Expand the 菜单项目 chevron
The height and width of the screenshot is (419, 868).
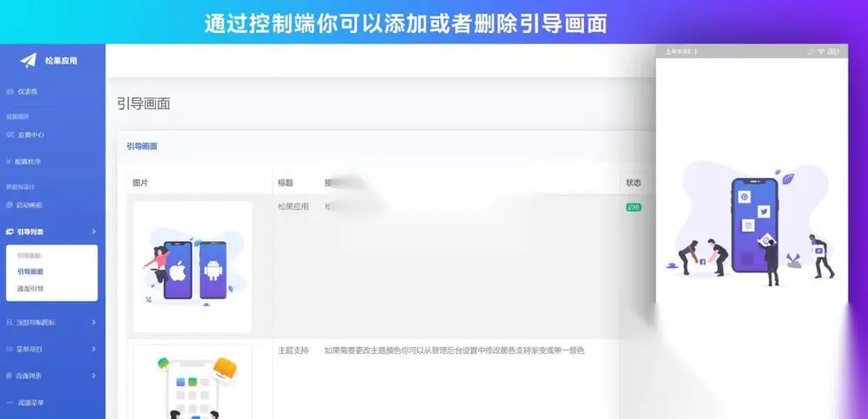[94, 349]
